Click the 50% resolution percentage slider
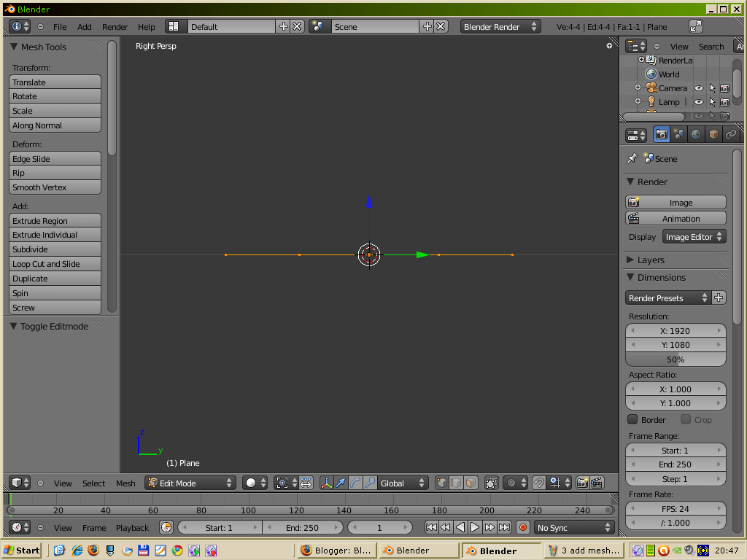747x560 pixels. coord(675,359)
